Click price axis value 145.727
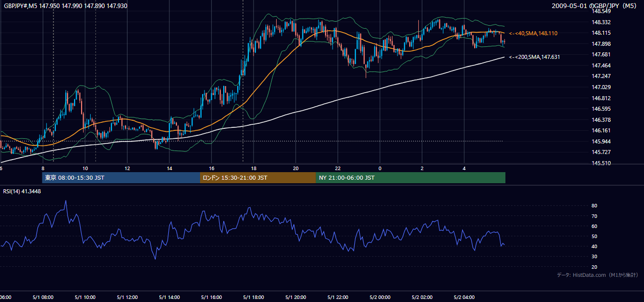The width and height of the screenshot is (644, 302). click(601, 152)
